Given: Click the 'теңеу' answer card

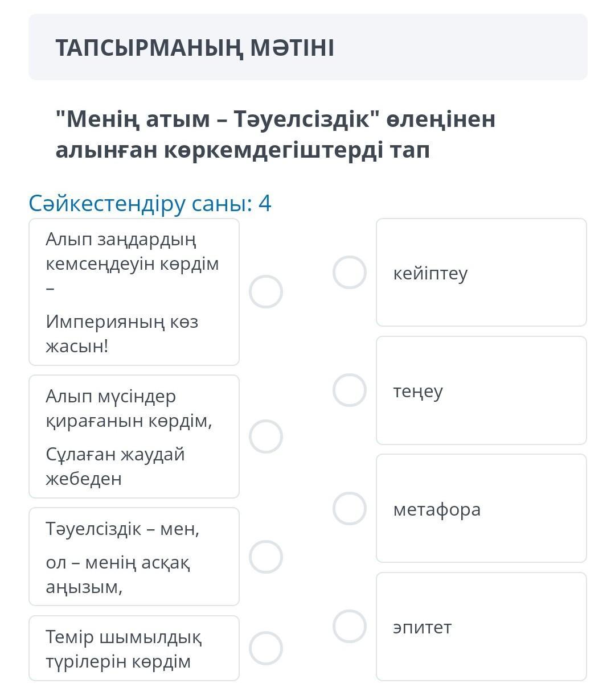Looking at the screenshot, I should [481, 390].
